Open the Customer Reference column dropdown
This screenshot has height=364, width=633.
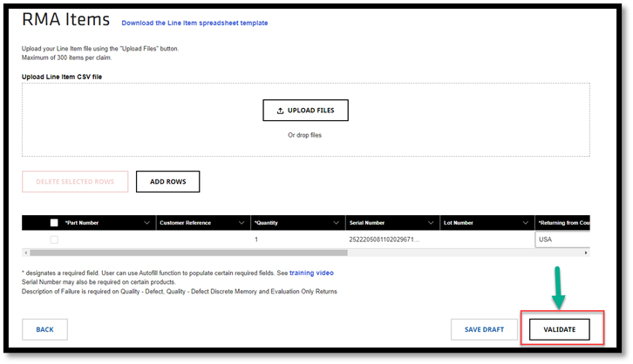click(241, 223)
